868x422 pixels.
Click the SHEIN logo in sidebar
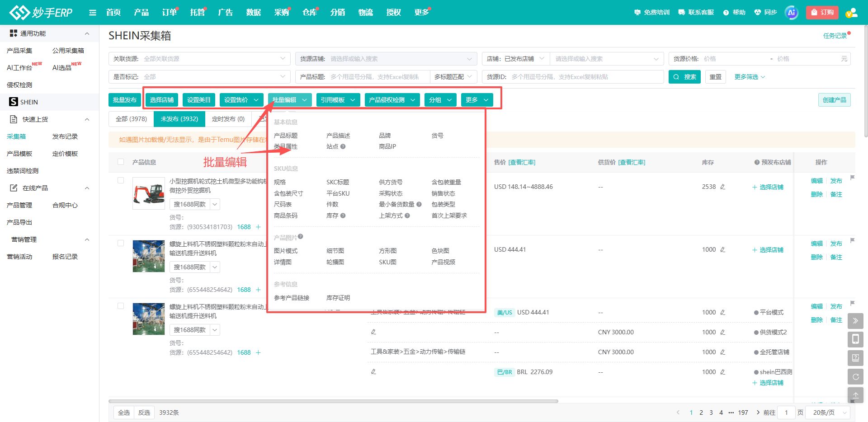[14, 102]
